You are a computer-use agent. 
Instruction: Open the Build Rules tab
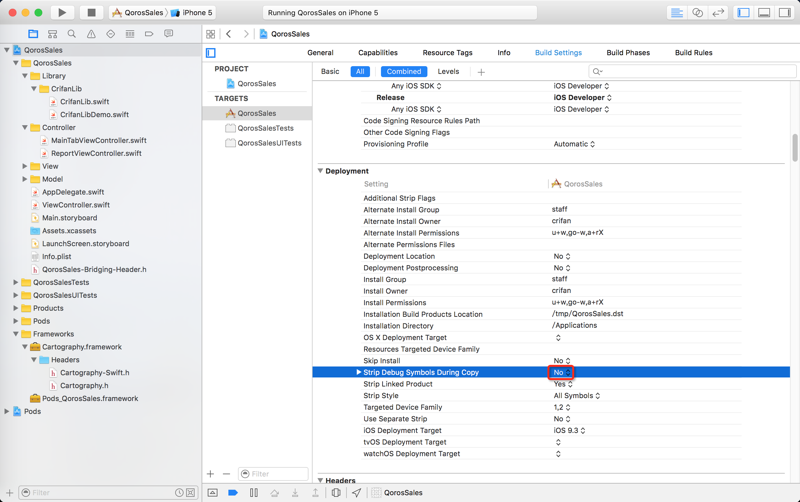[x=693, y=53]
